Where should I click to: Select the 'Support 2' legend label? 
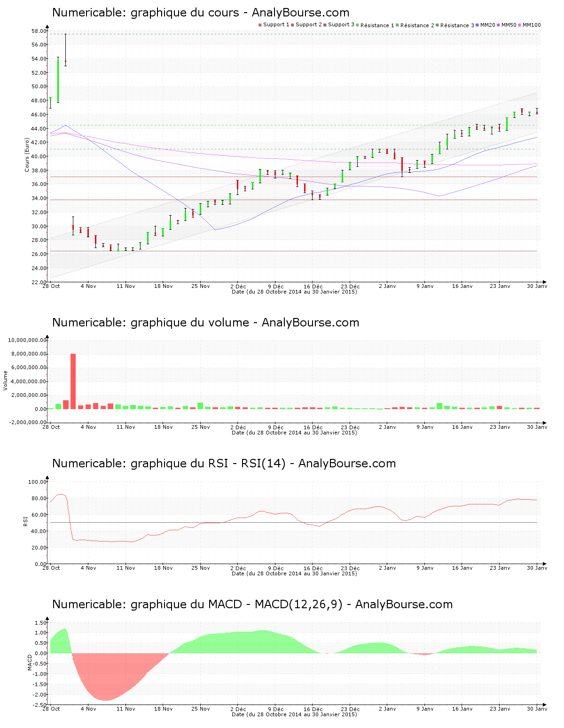point(309,25)
